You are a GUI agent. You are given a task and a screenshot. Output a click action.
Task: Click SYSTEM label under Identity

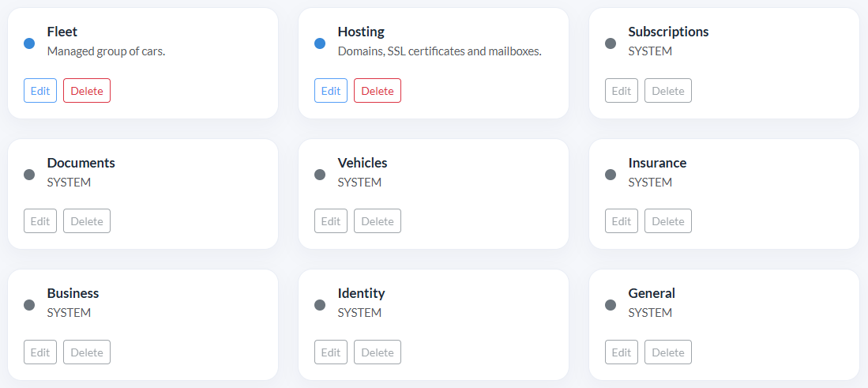(359, 313)
